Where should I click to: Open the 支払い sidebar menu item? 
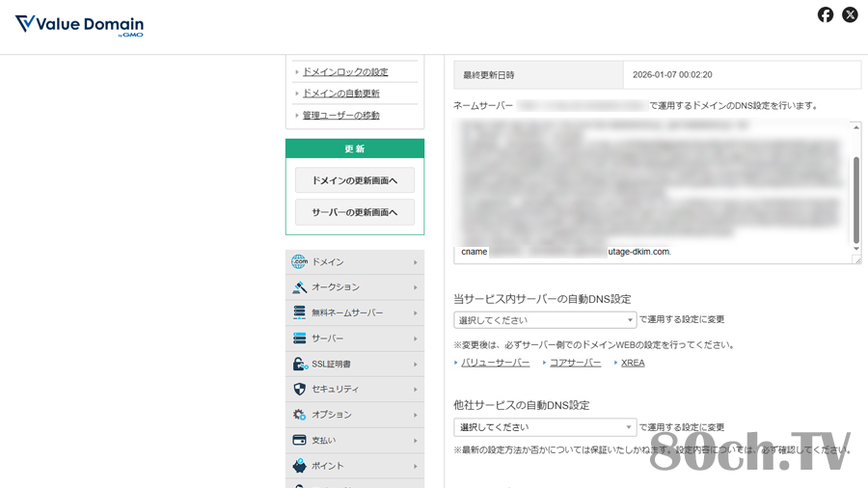point(355,440)
